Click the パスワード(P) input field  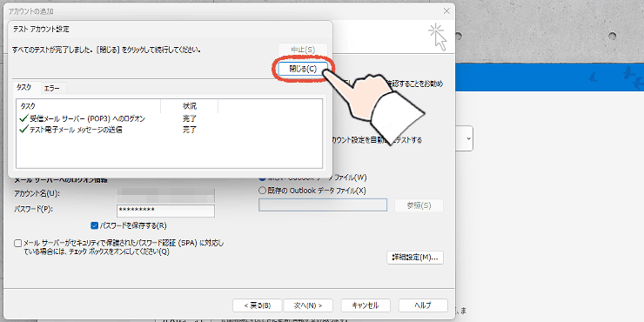165,211
